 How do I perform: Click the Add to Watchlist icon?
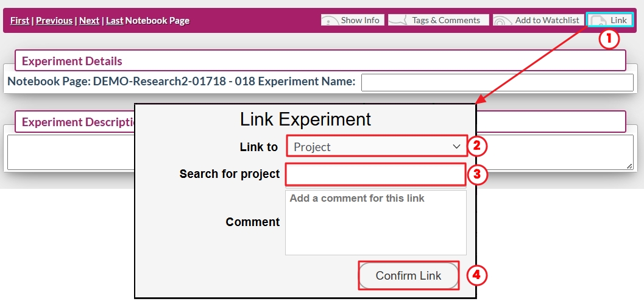pos(503,20)
